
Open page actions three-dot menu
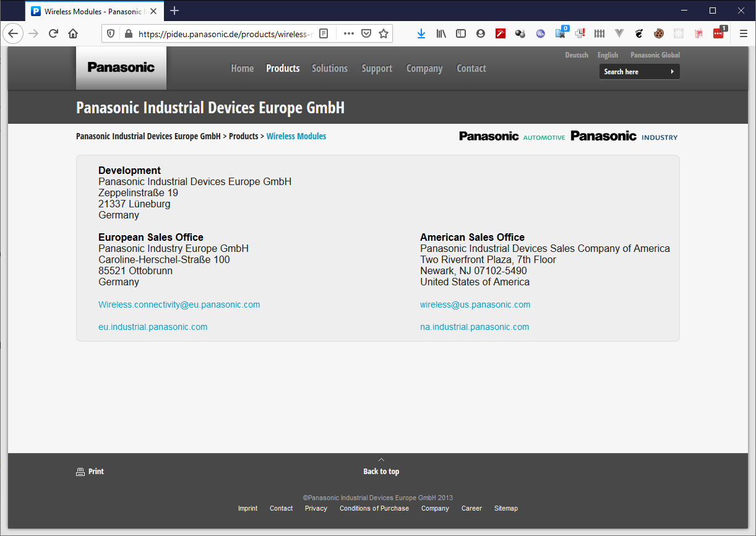349,33
